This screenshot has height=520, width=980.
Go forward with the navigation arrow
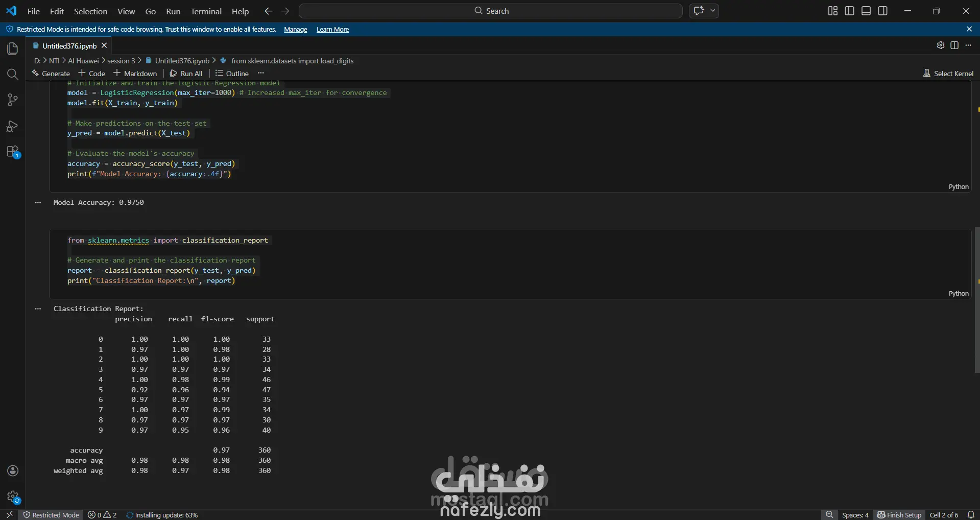(285, 11)
